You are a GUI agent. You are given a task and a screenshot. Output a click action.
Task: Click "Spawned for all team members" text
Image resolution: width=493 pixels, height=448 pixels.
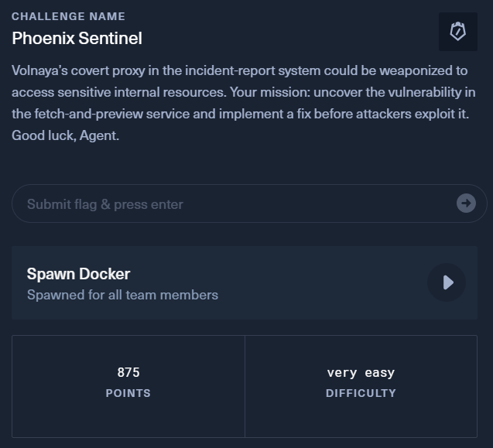tap(122, 295)
